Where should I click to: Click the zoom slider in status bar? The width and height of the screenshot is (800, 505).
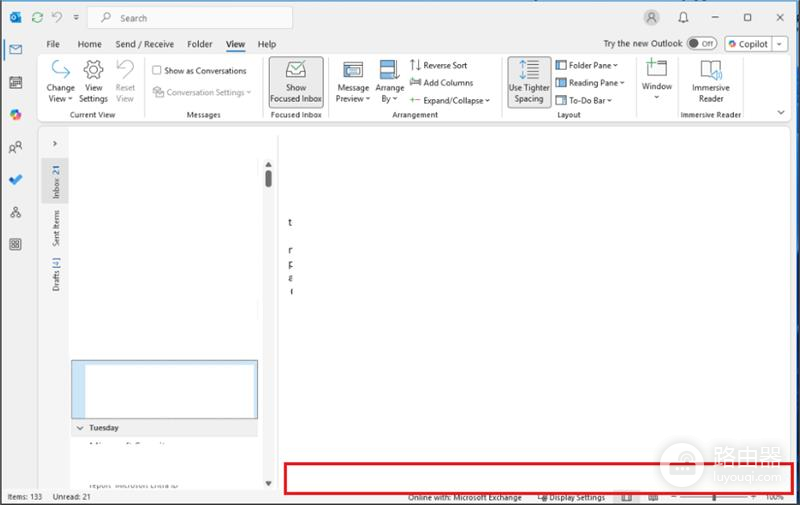714,497
